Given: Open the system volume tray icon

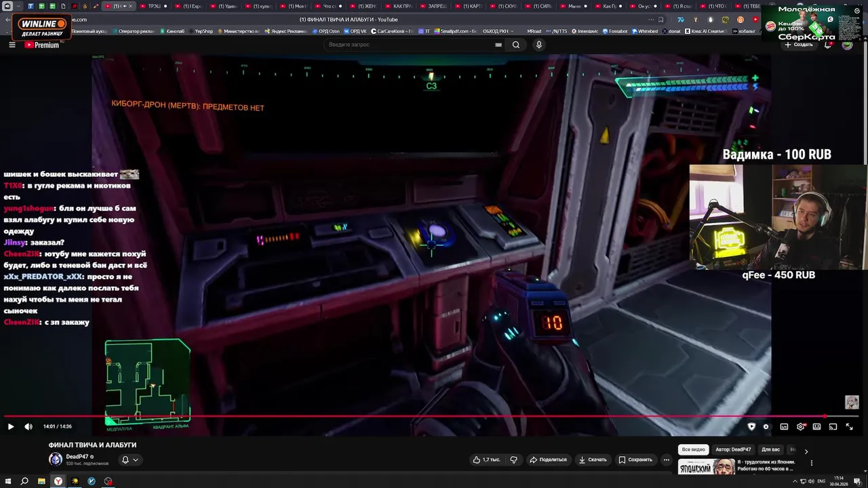Looking at the screenshot, I should 811,481.
